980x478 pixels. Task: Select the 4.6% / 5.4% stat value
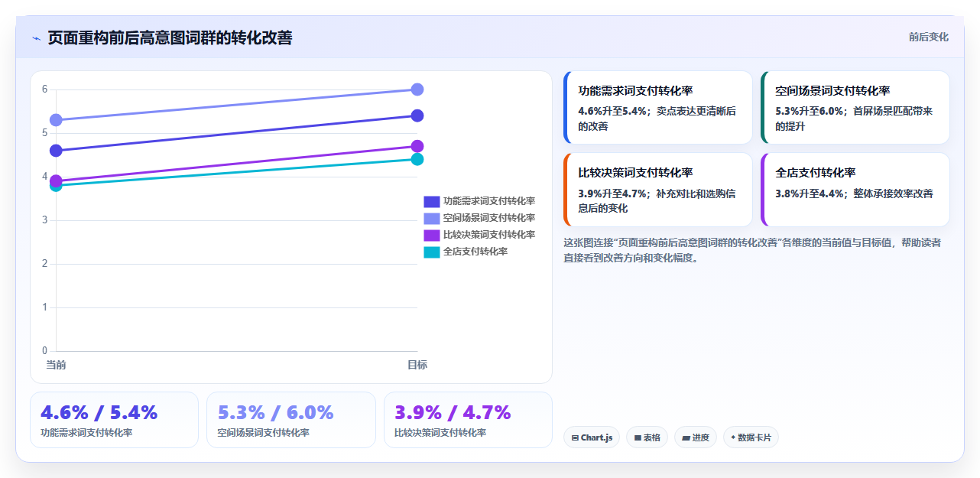click(x=99, y=412)
